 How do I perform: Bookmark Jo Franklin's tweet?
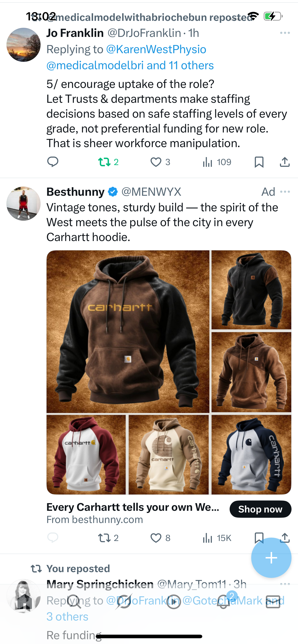(x=259, y=162)
